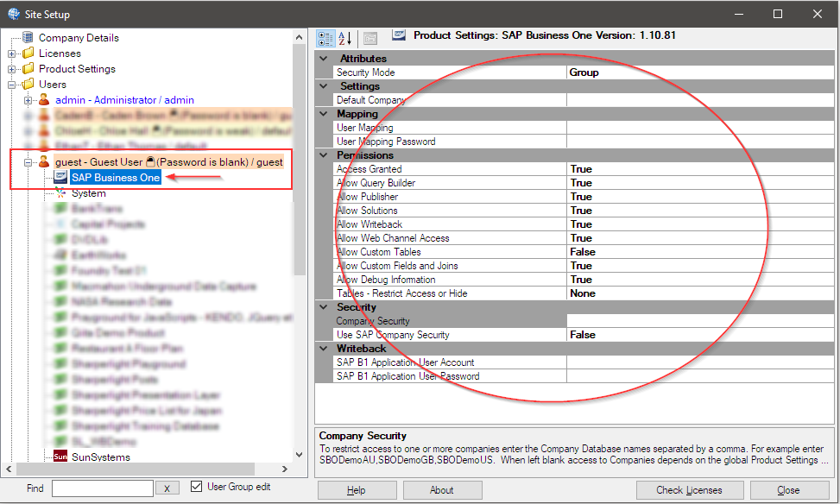Click the Users folder icon

click(28, 84)
